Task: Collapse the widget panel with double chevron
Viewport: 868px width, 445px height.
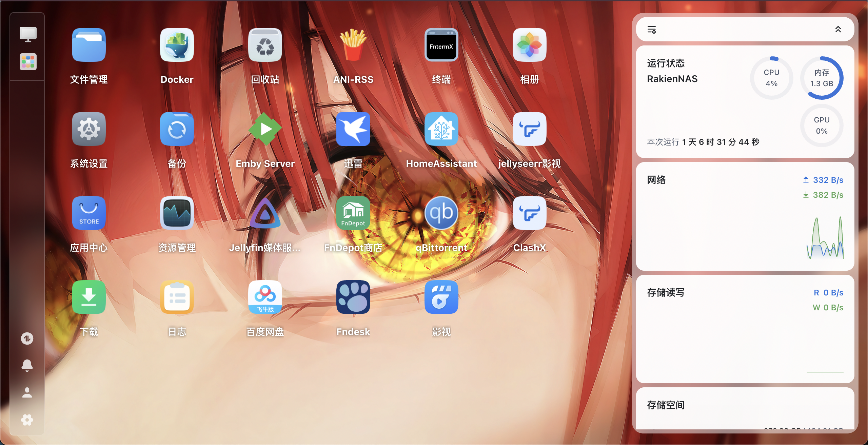Action: pyautogui.click(x=838, y=30)
